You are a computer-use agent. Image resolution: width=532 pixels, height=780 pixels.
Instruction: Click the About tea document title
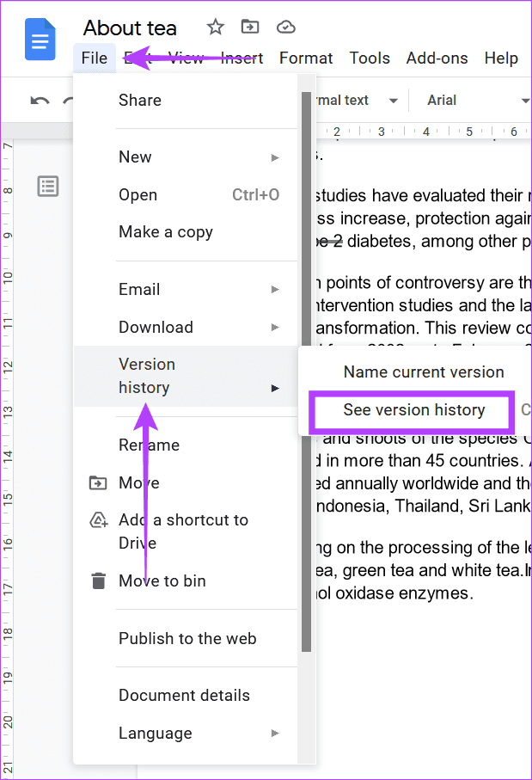[138, 28]
